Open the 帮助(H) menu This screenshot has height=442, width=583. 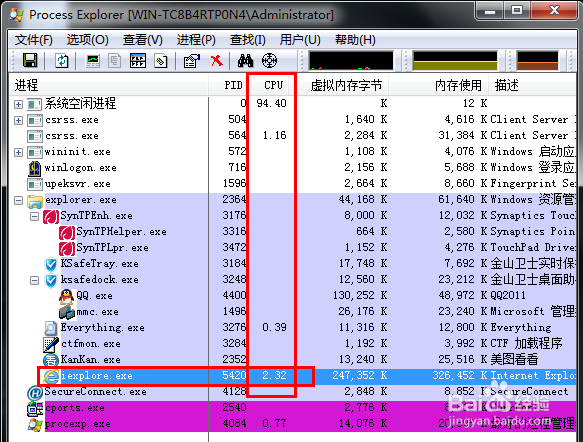355,40
